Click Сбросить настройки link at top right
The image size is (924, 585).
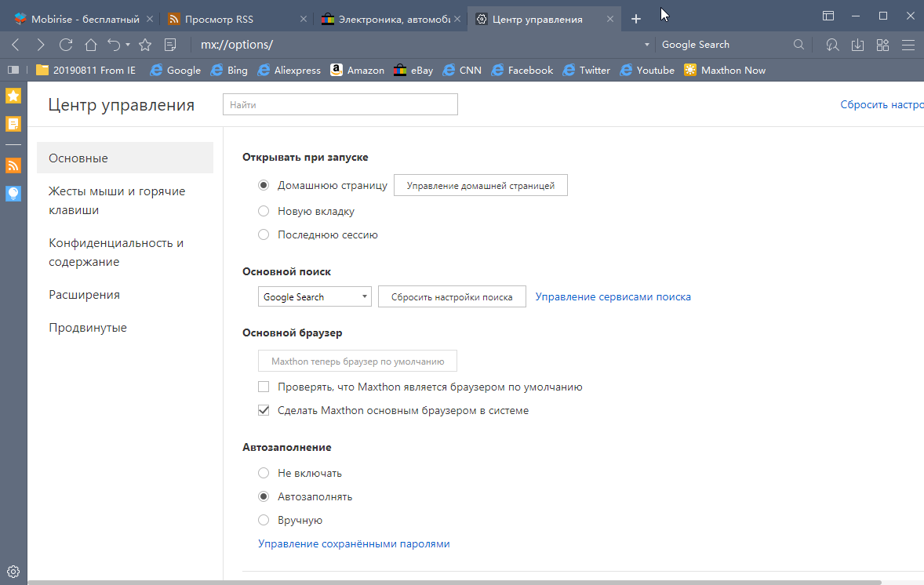[x=882, y=105]
